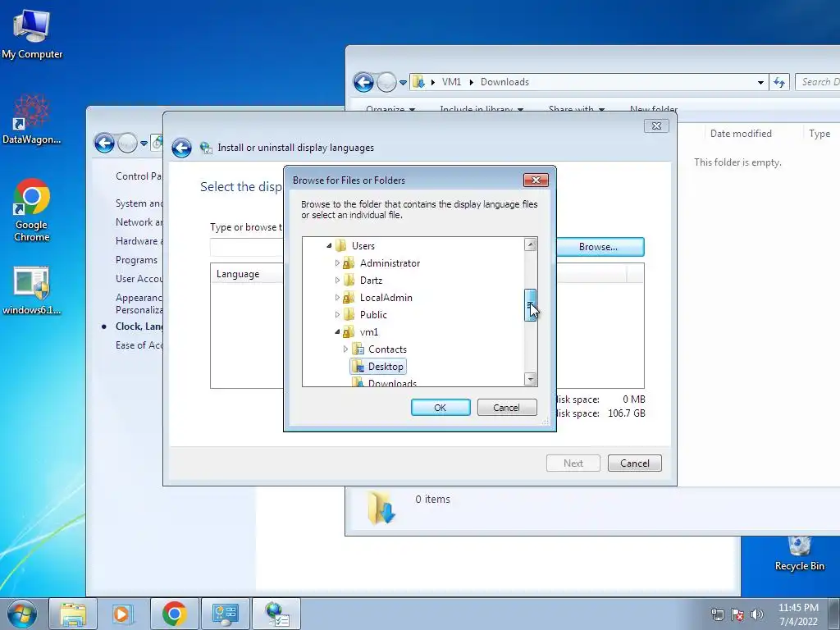840x630 pixels.
Task: Click folder tree scrollbar down arrow
Action: point(531,379)
